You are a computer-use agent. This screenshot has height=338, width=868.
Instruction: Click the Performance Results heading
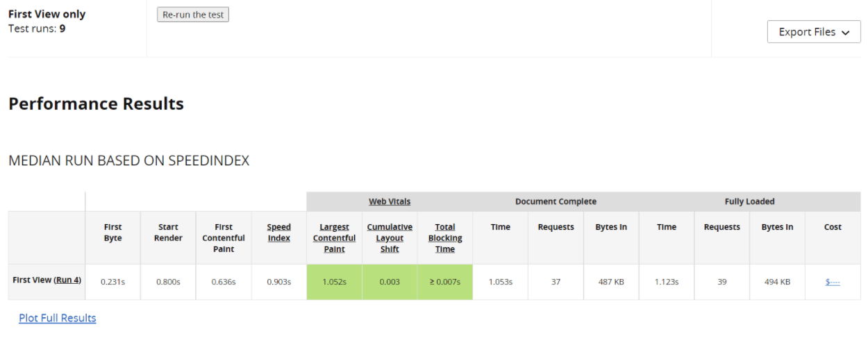[96, 104]
